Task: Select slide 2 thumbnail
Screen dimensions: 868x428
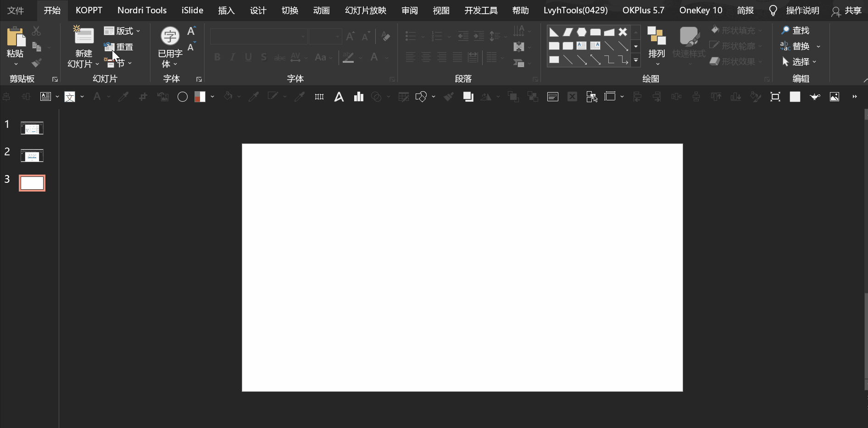Action: (32, 155)
